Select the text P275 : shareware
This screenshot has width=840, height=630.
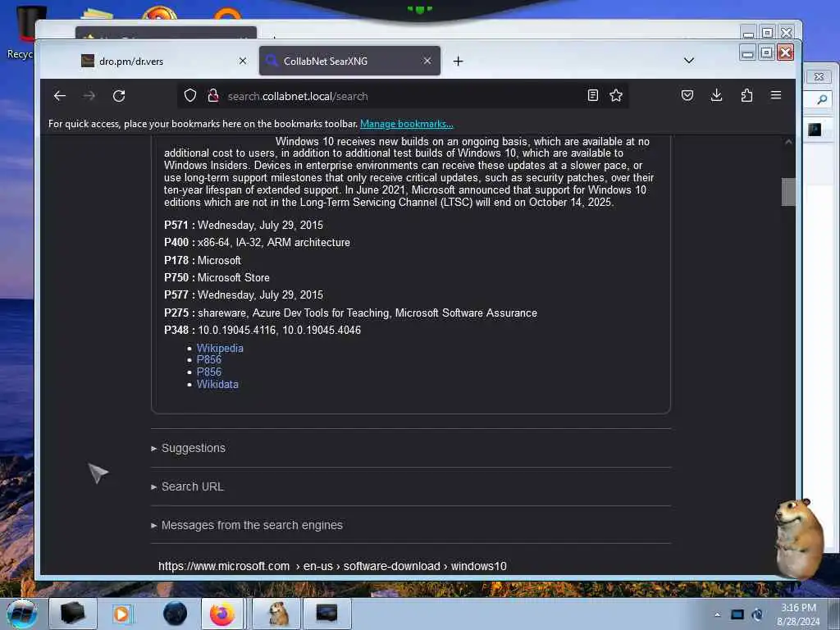coord(206,313)
